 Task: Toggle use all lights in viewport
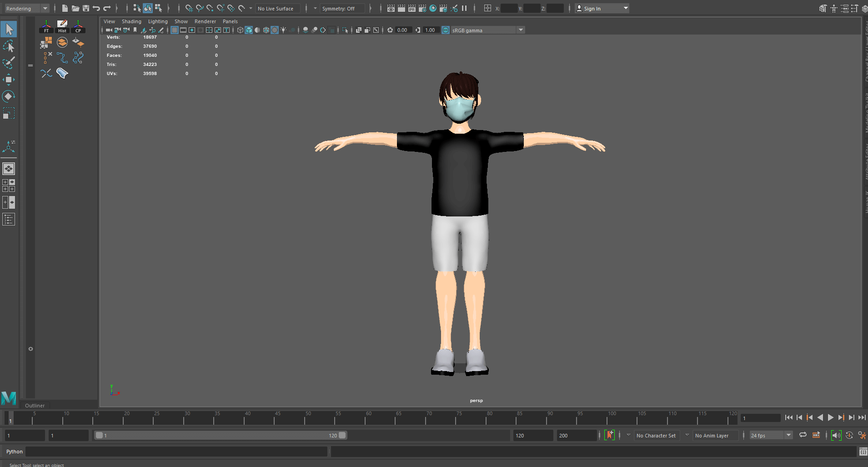coord(283,30)
